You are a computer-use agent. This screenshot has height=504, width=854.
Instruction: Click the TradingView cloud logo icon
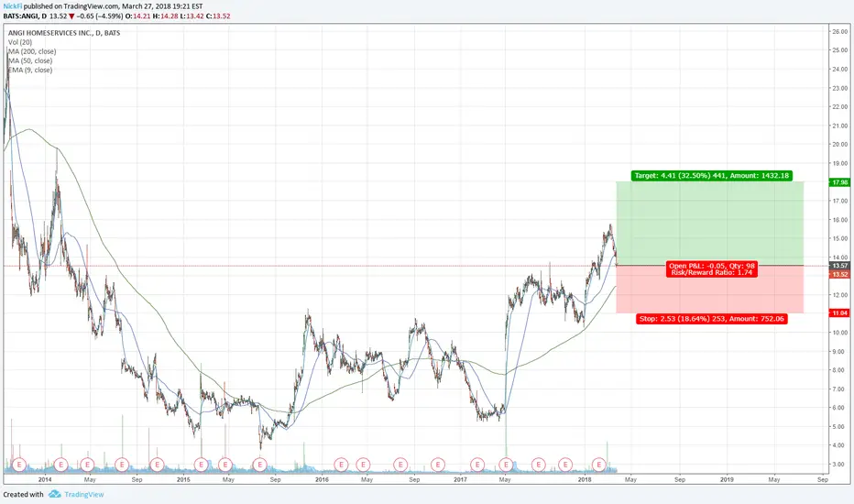click(x=54, y=494)
